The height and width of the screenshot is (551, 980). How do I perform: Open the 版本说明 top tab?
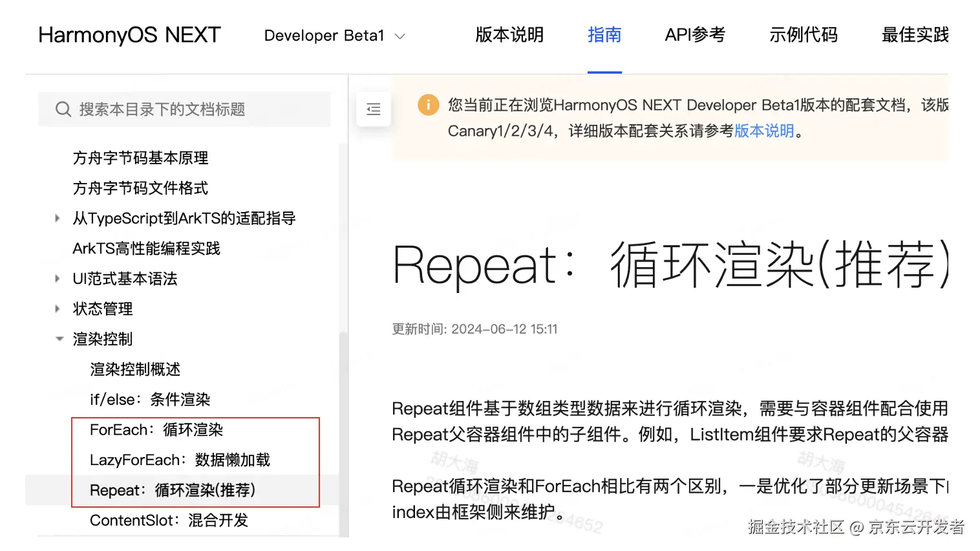tap(509, 35)
